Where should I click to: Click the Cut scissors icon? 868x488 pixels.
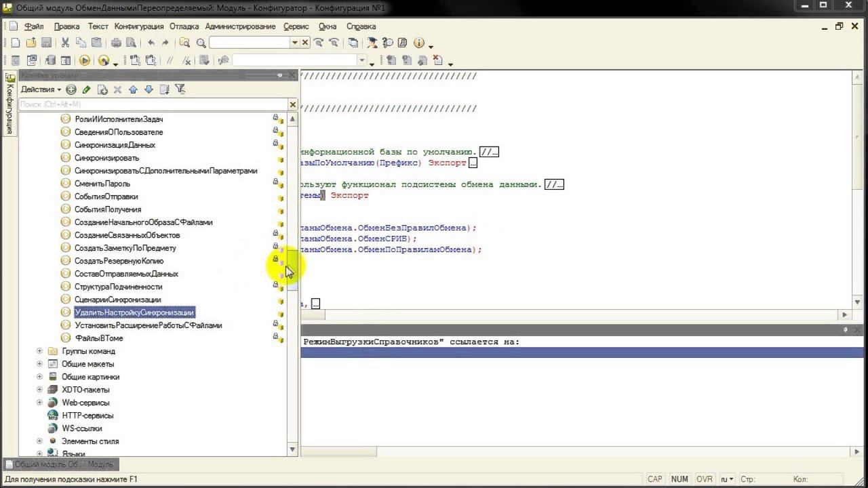(65, 43)
